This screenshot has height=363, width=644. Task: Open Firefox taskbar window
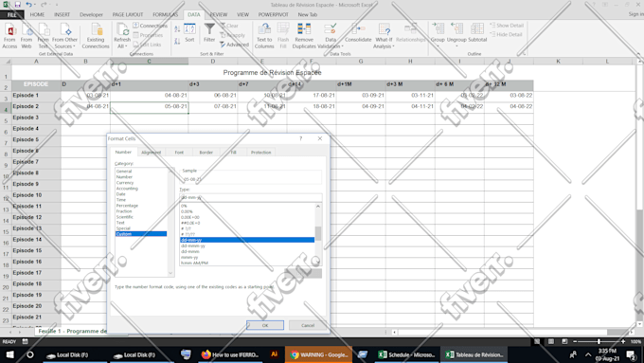coord(230,354)
